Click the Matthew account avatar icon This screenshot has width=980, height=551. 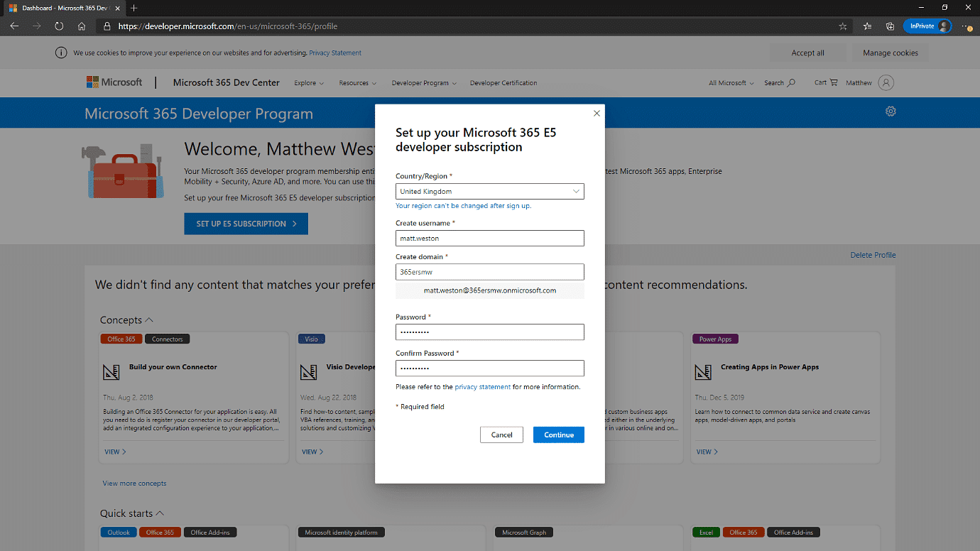click(x=886, y=83)
